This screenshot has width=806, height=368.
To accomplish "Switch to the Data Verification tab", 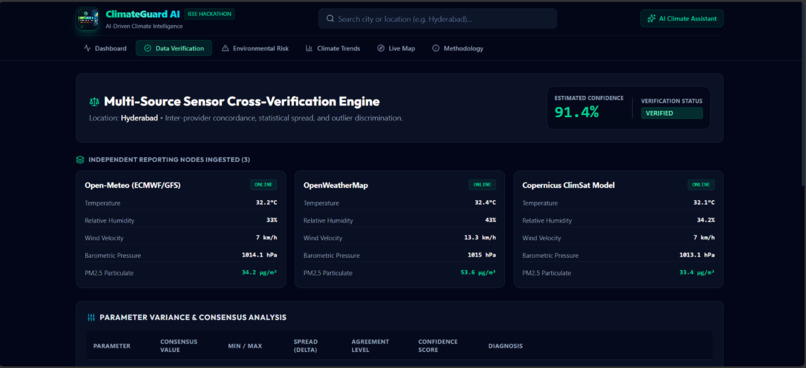I will click(174, 48).
